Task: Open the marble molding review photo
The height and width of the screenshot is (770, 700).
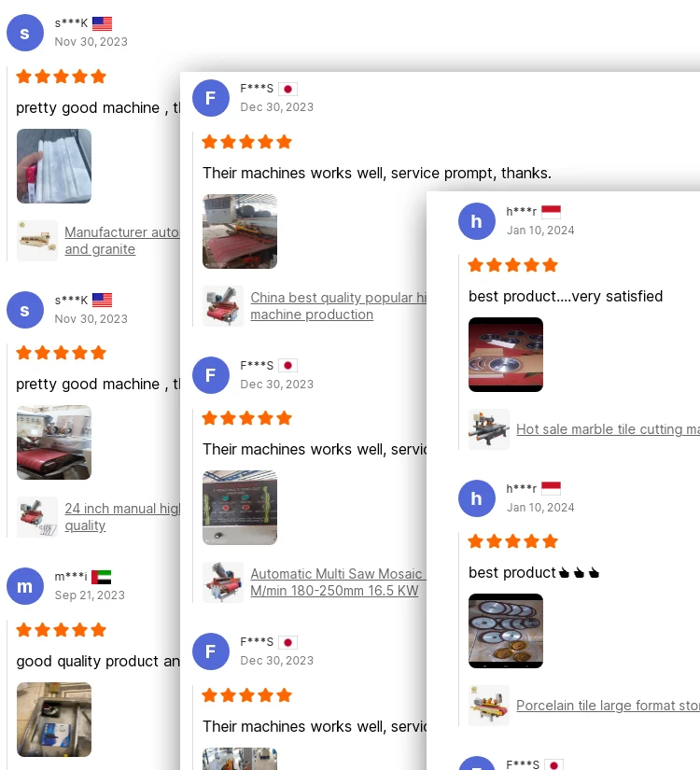Action: [54, 166]
